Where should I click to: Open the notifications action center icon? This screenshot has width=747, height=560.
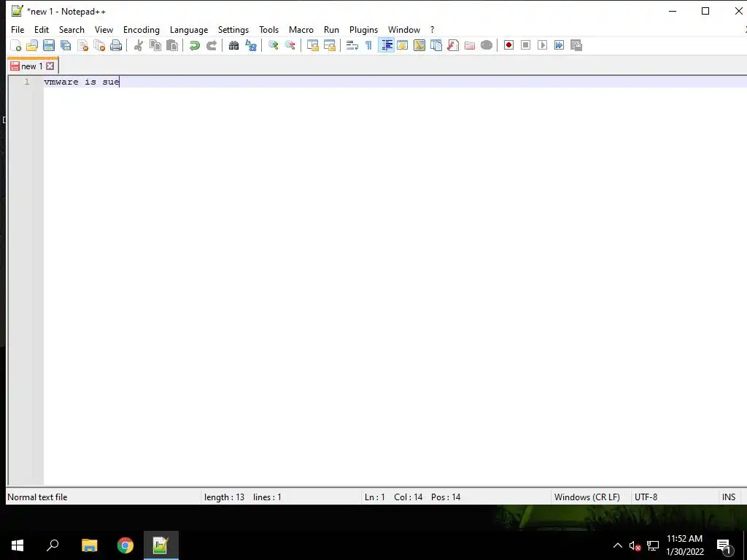[724, 546]
